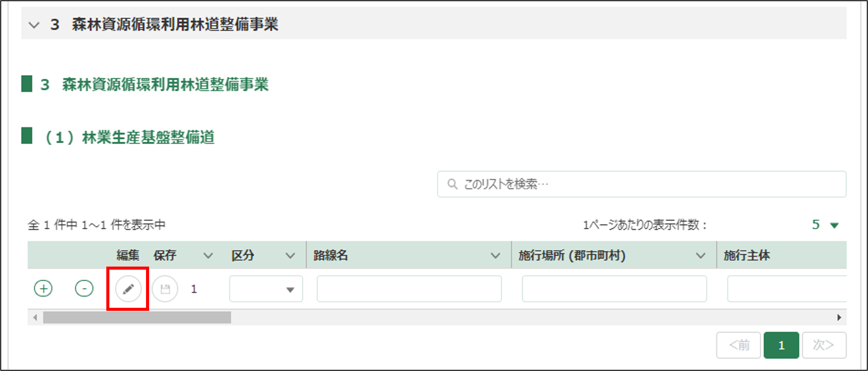Open the 施行場所 (郡市町村) column chevron
Viewport: 868px width, 371px height.
(x=701, y=256)
